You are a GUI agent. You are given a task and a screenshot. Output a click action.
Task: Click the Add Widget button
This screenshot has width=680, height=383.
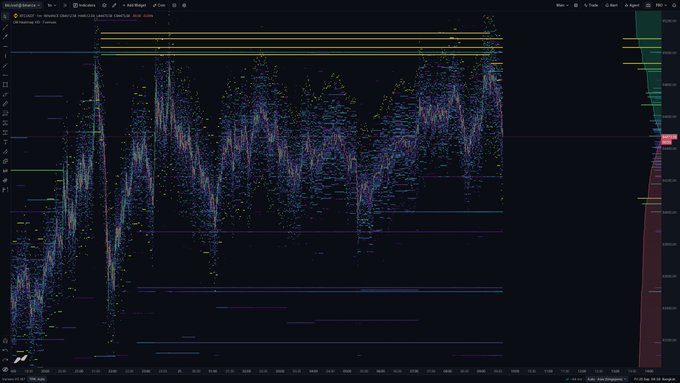tap(134, 5)
